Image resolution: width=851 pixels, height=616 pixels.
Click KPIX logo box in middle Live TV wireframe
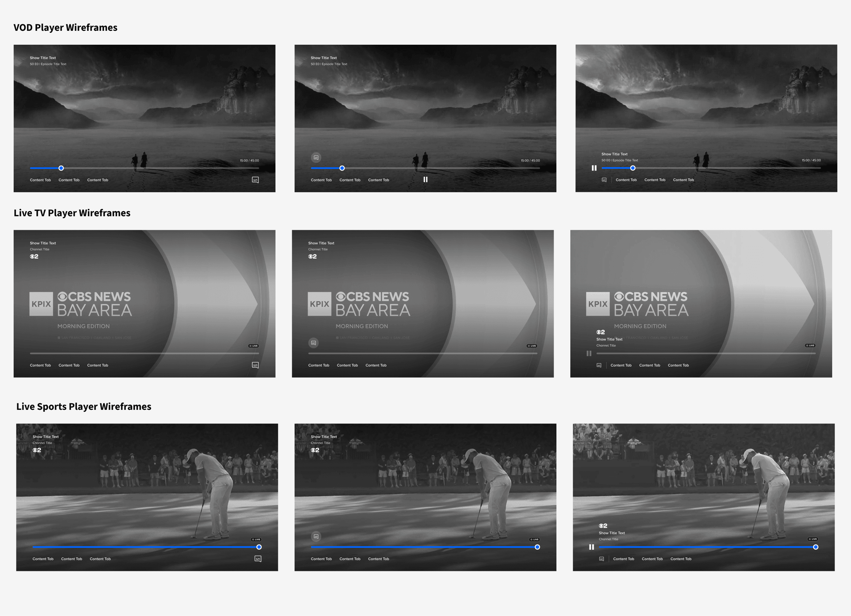click(319, 304)
